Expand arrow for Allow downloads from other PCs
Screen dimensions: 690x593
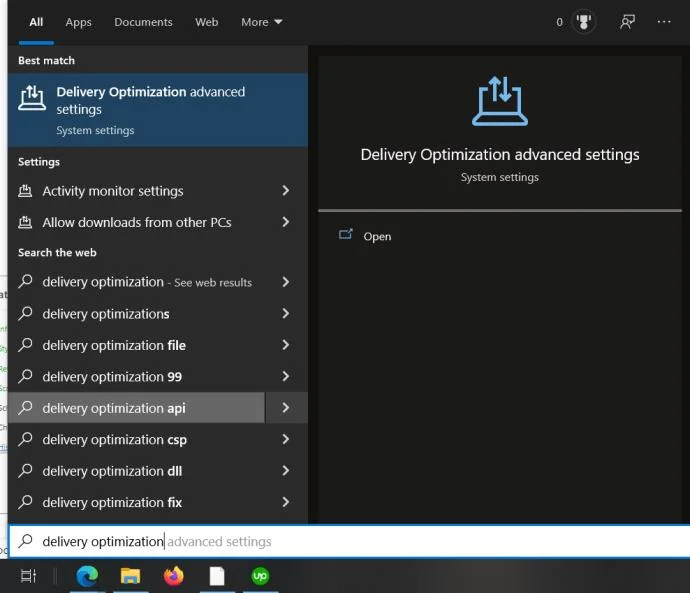click(286, 222)
